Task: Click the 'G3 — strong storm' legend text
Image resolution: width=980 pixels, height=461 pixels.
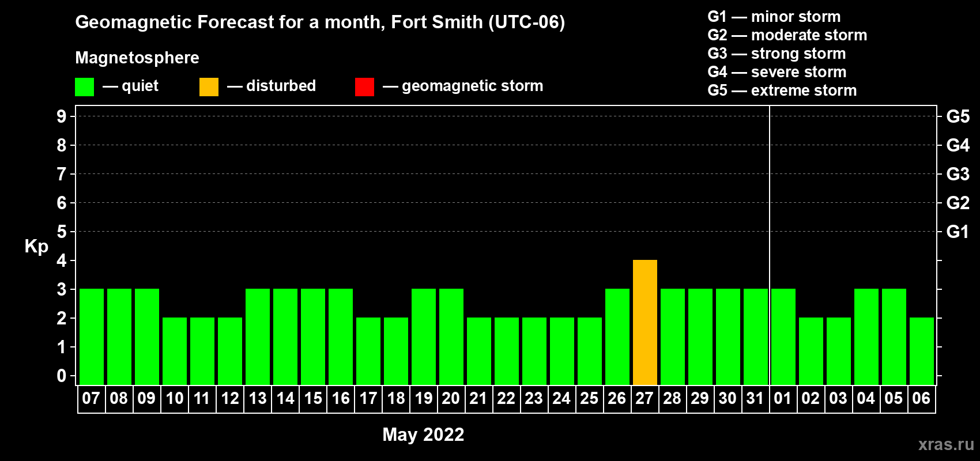Action: click(777, 54)
